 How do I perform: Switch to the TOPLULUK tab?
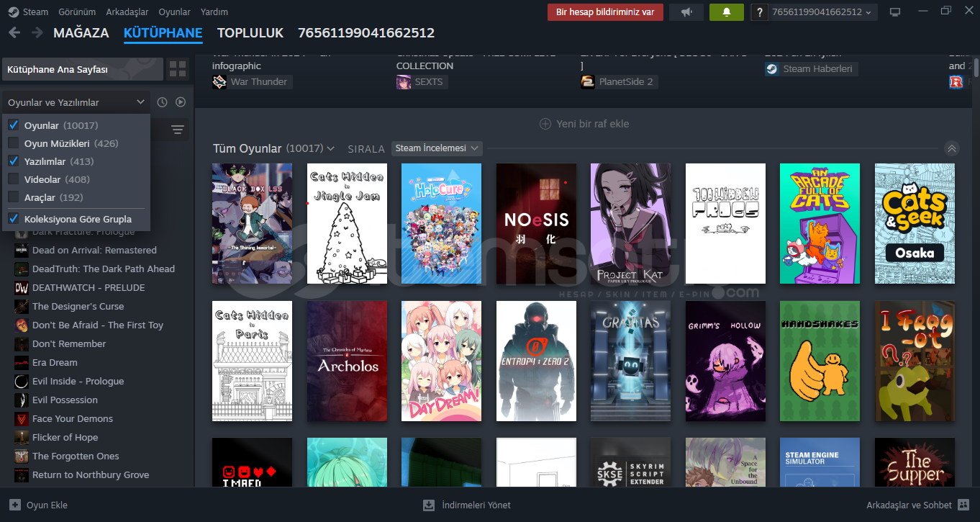[x=250, y=33]
